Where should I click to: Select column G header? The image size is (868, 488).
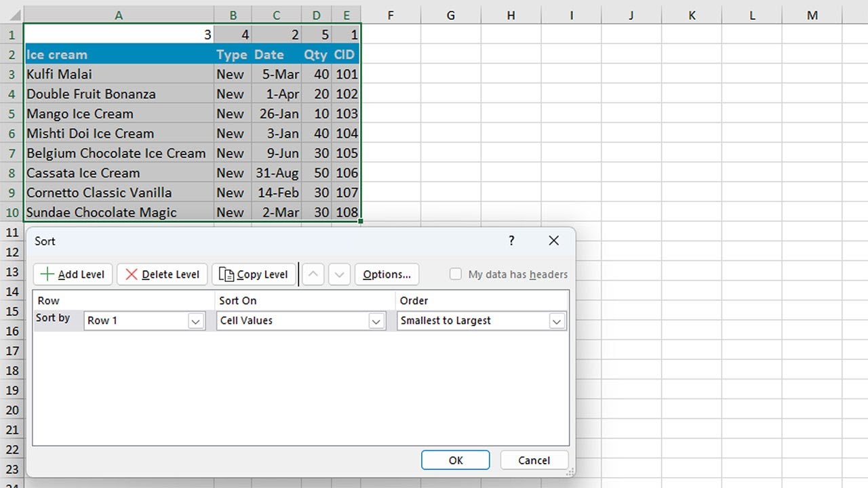click(451, 16)
